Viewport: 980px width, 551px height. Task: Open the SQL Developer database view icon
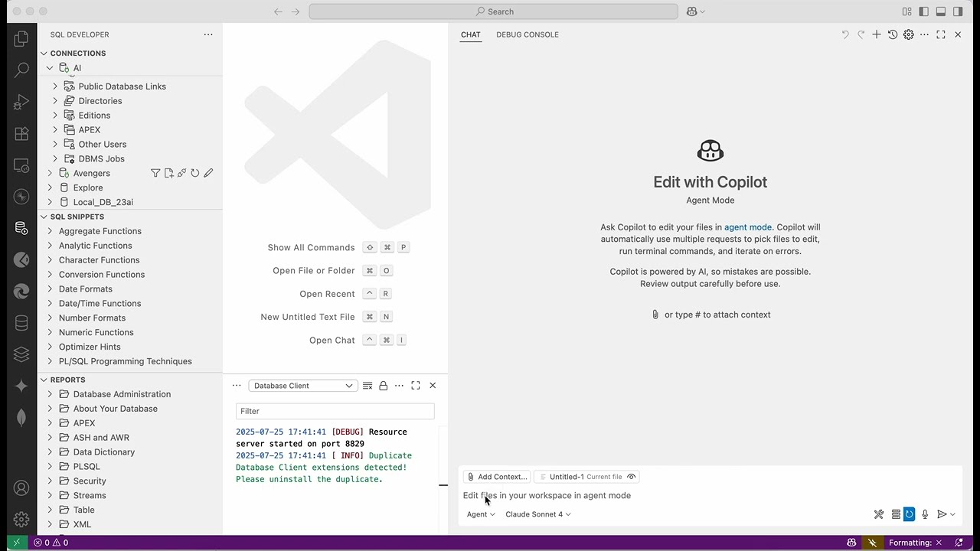click(x=21, y=228)
